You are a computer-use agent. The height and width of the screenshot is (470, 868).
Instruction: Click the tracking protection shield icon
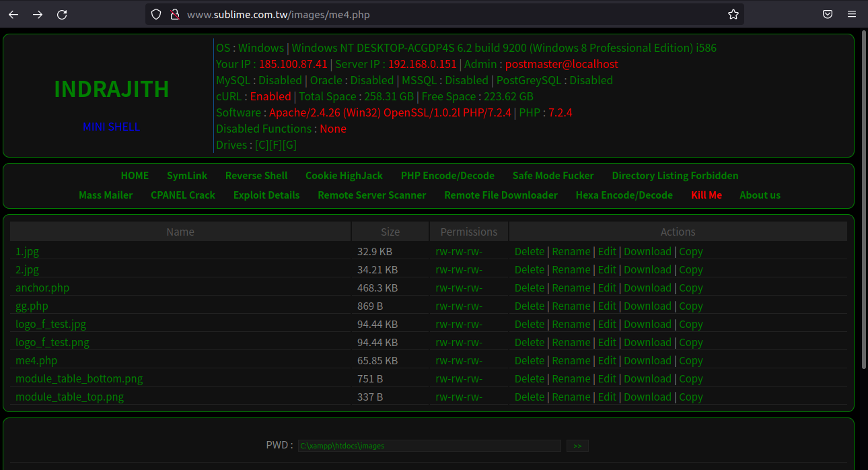156,14
